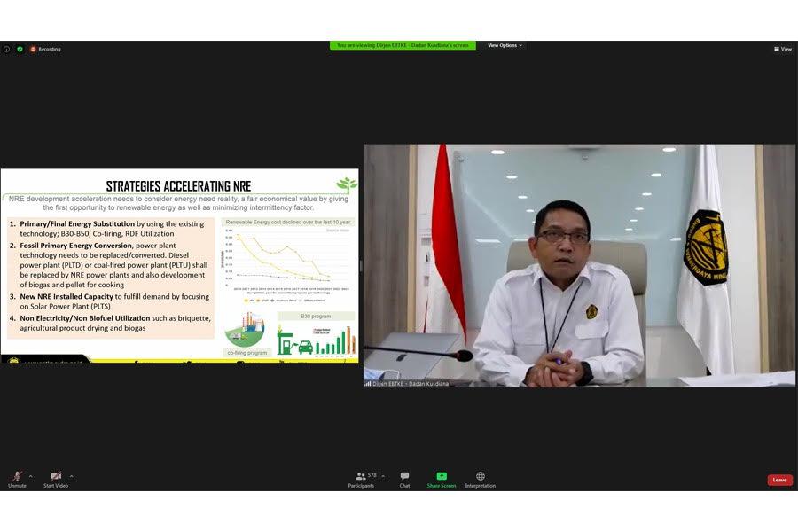Click the Interpretation globe icon
798x532 pixels.
pos(480,476)
